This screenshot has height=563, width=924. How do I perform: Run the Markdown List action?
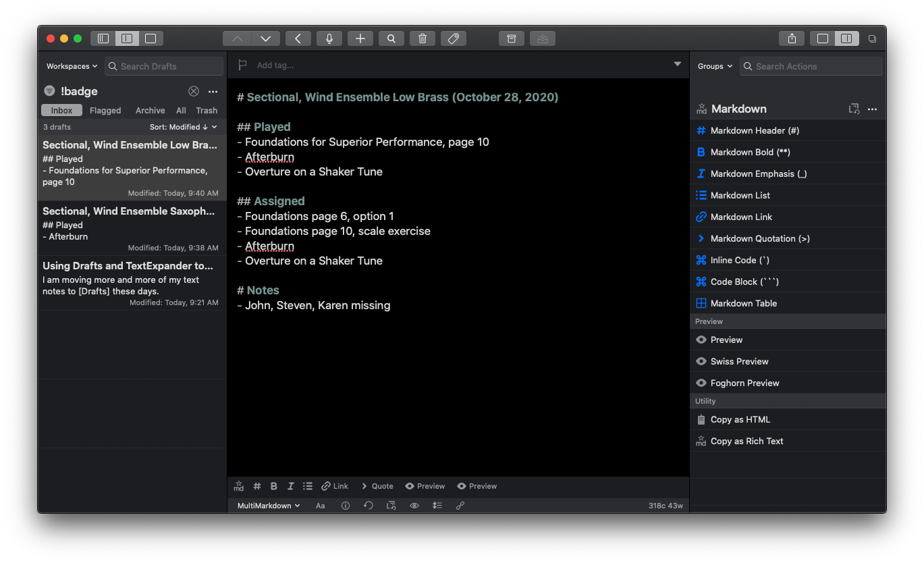(788, 195)
